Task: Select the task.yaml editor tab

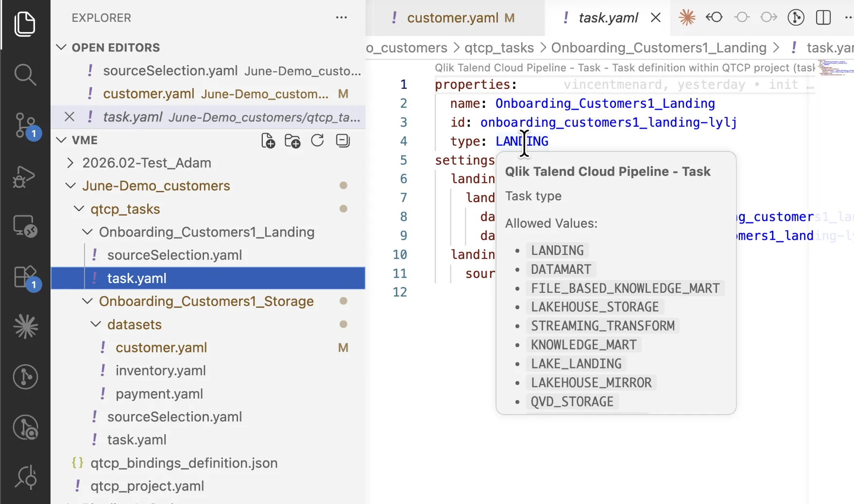Action: pos(608,18)
